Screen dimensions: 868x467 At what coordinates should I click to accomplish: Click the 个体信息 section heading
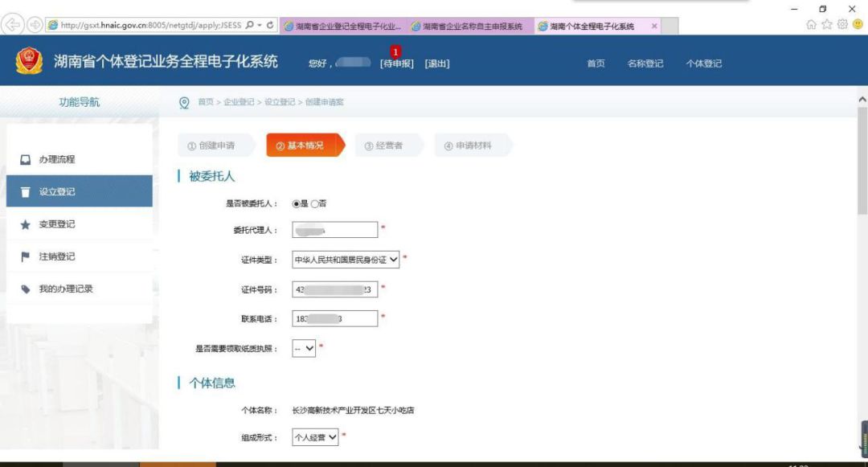click(x=212, y=383)
